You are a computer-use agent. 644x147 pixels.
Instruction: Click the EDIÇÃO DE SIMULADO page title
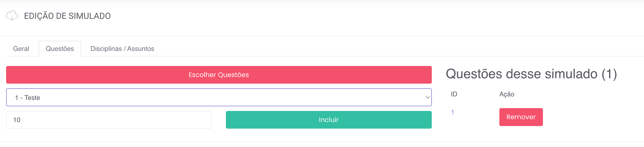pyautogui.click(x=67, y=16)
